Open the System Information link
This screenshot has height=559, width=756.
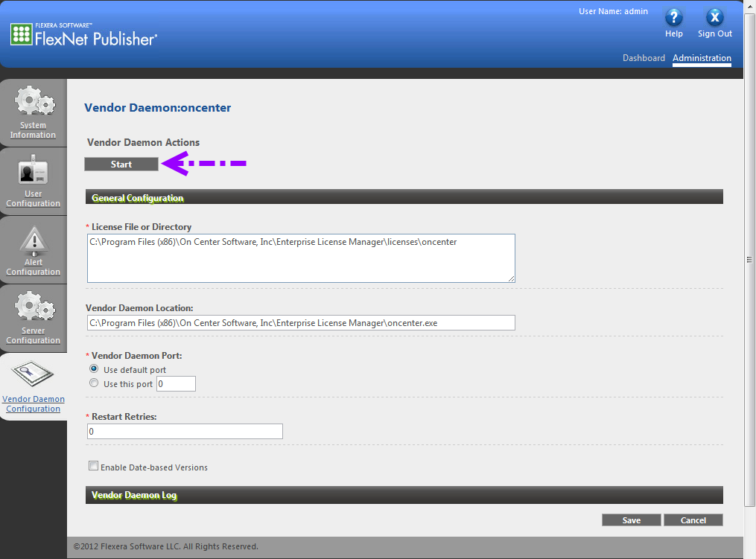pos(33,130)
